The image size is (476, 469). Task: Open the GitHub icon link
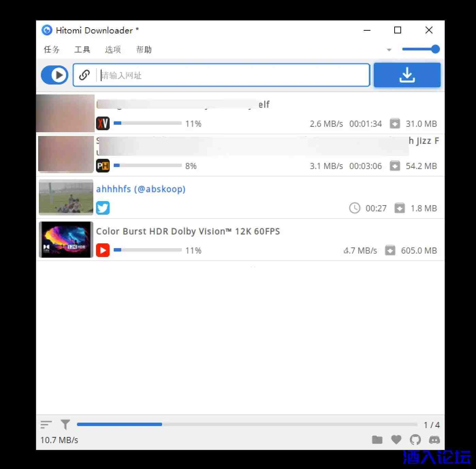point(415,440)
